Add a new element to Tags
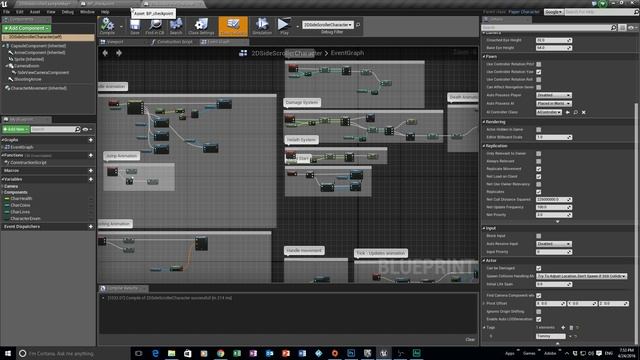This screenshot has height=360, width=640. (x=563, y=327)
